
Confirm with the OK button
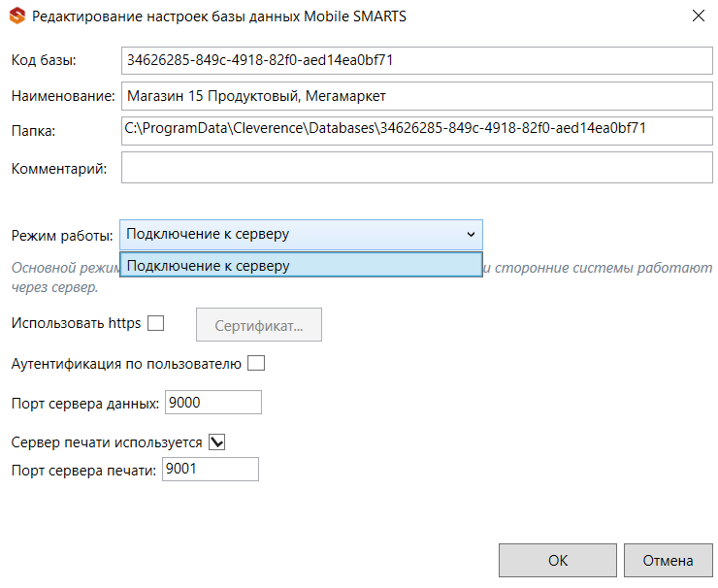(558, 560)
